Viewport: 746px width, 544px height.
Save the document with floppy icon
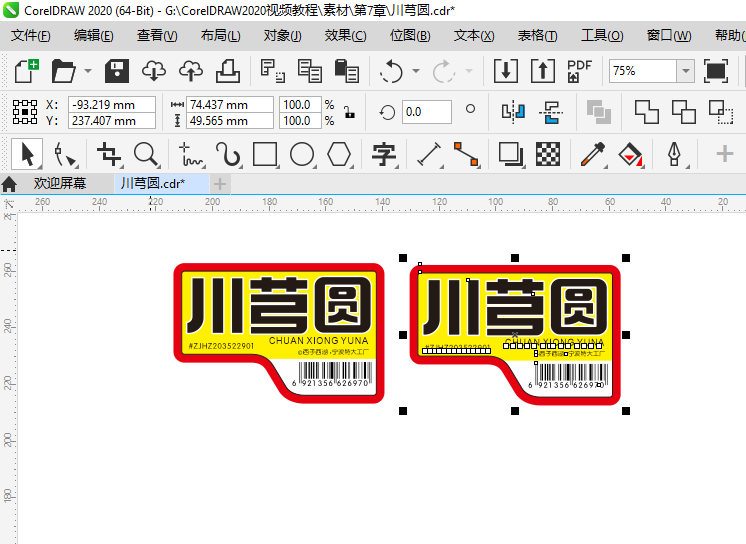[117, 71]
